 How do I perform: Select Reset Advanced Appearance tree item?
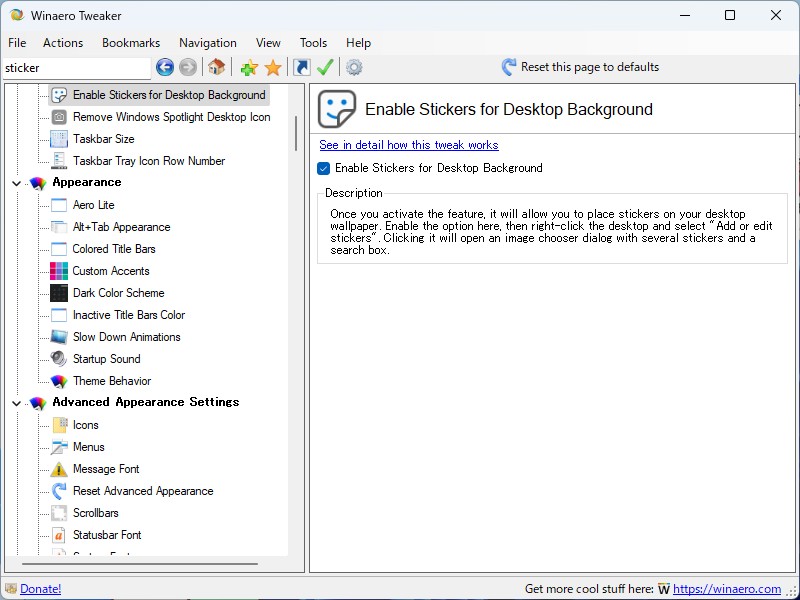pyautogui.click(x=143, y=491)
